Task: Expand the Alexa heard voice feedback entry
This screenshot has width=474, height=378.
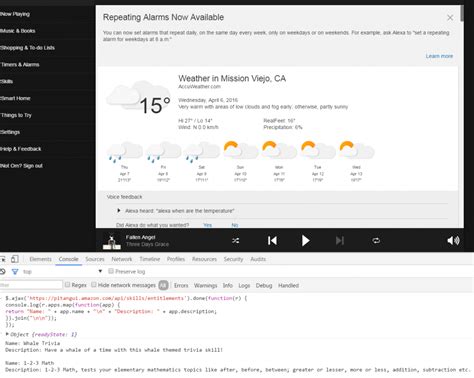Action: 119,211
